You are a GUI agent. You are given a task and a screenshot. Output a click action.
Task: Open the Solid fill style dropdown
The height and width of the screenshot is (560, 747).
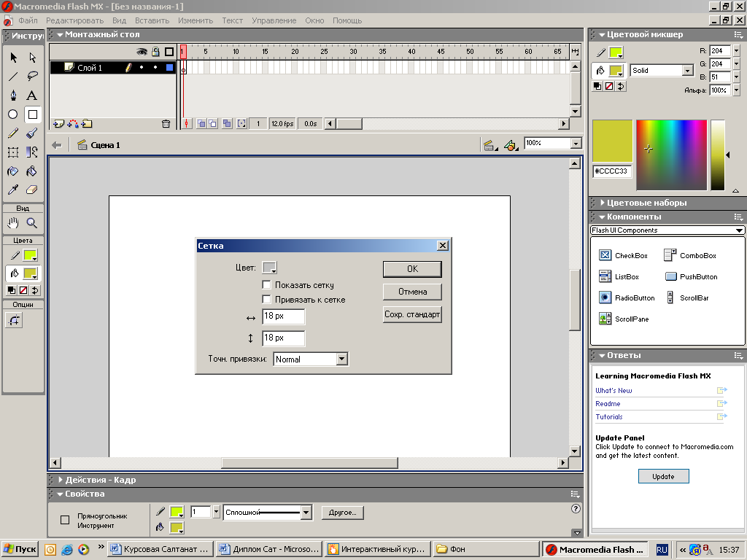tap(687, 71)
